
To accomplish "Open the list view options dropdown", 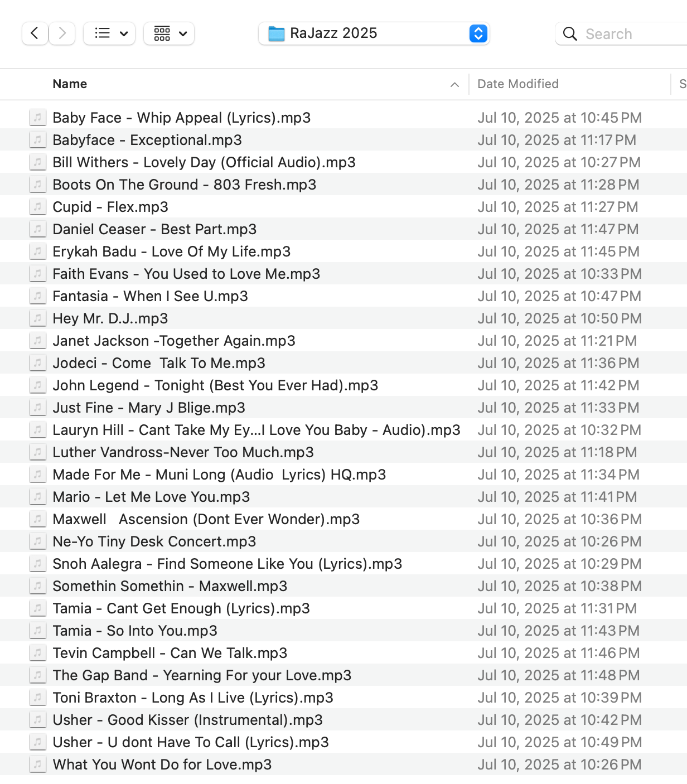I will (x=109, y=33).
